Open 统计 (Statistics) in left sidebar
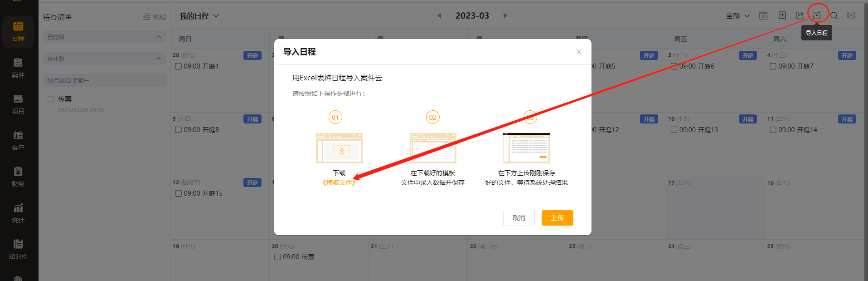Image resolution: width=868 pixels, height=281 pixels. (x=18, y=213)
